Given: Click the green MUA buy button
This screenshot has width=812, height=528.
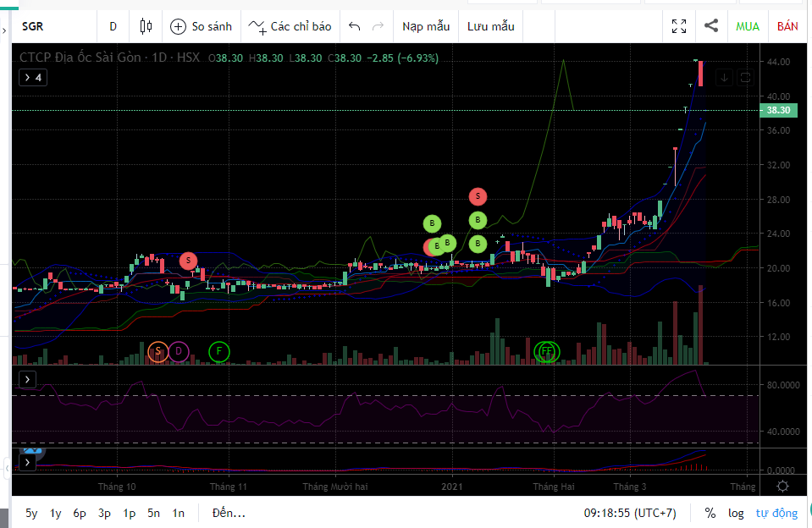Looking at the screenshot, I should point(747,26).
